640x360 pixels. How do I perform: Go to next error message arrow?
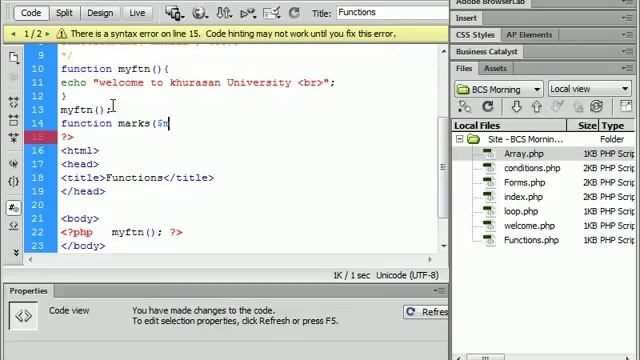47,34
